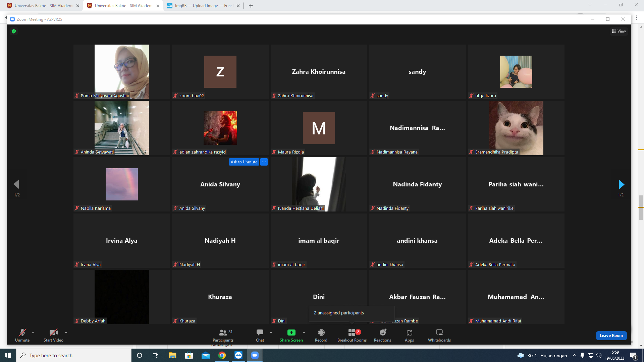
Task: Show hidden system tray icons
Action: point(575,355)
